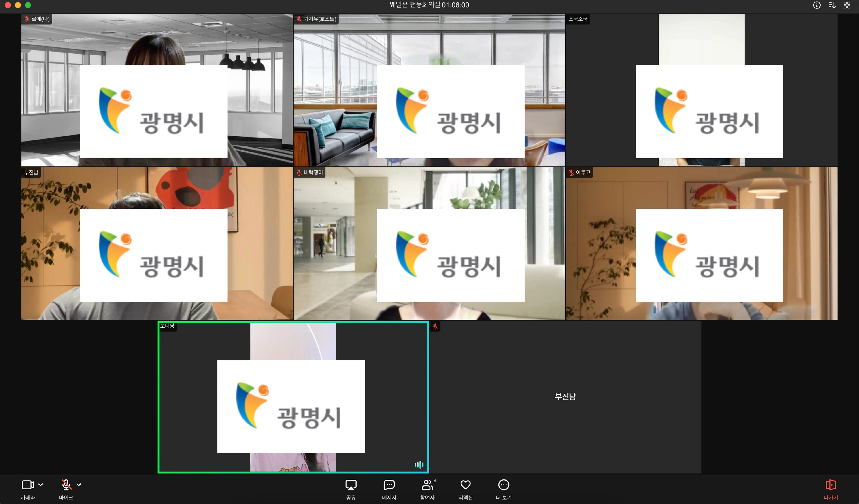This screenshot has width=859, height=504.
Task: Expand the microphone options chevron
Action: click(79, 485)
